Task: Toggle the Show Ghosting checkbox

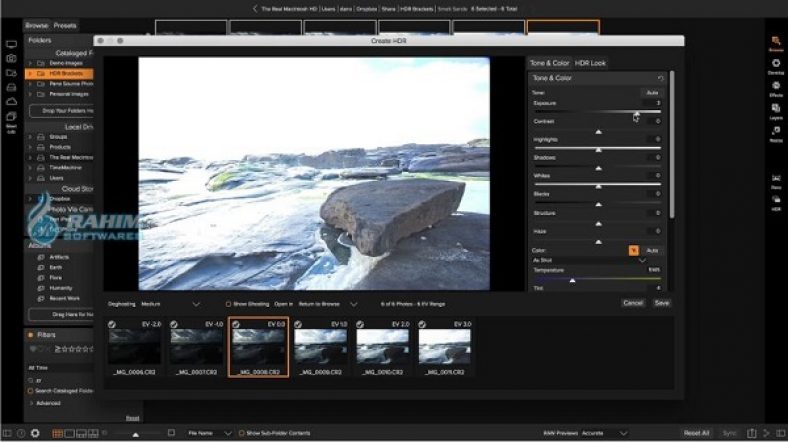Action: click(228, 303)
